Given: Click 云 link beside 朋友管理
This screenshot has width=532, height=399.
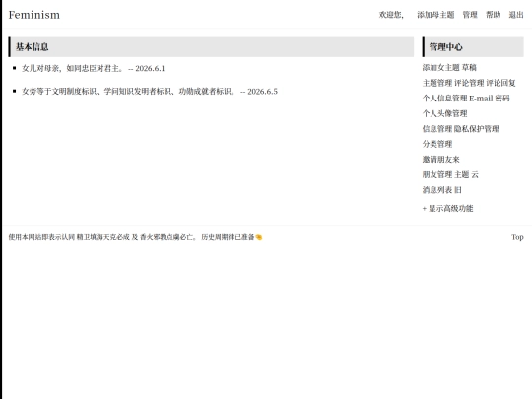Looking at the screenshot, I should point(475,174).
